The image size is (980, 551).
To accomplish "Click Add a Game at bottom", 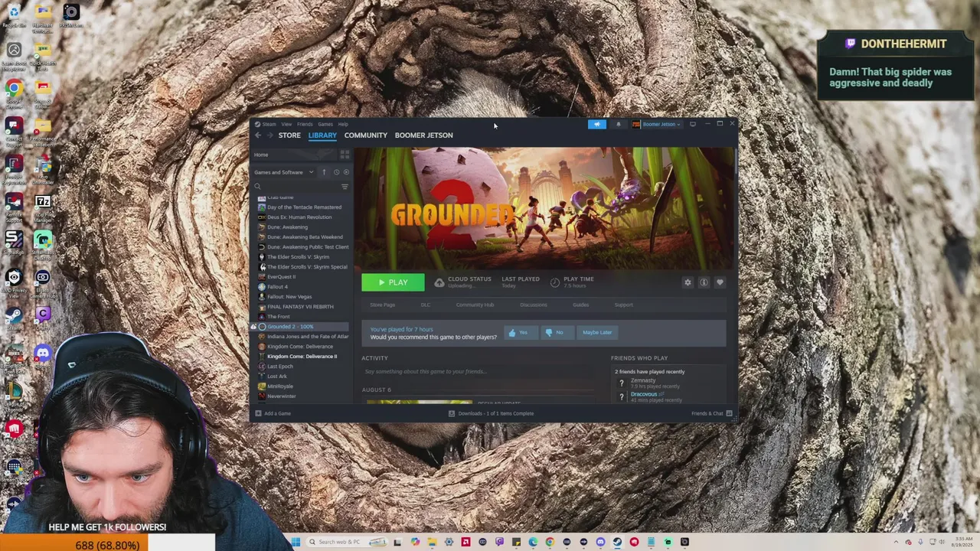I will (273, 413).
